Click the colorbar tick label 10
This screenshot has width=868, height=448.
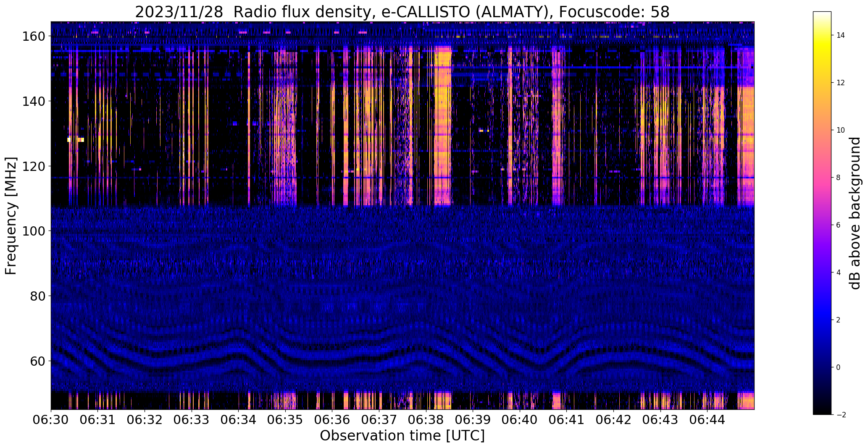point(841,130)
